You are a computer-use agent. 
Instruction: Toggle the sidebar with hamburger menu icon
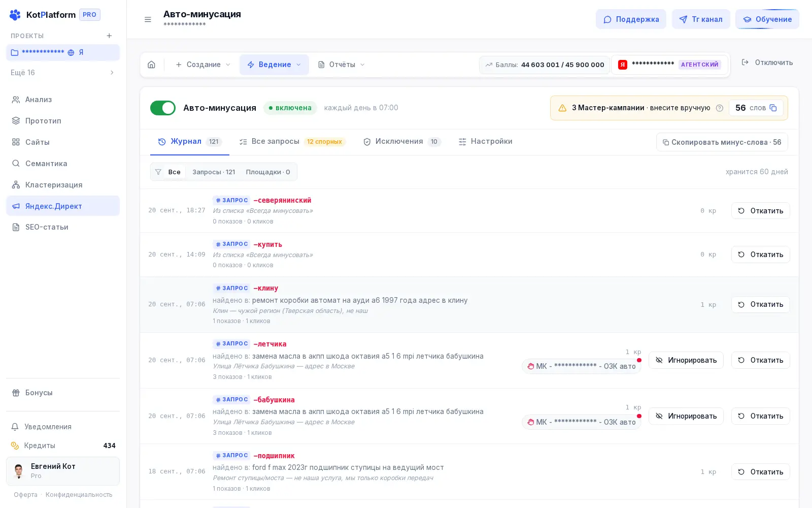click(x=148, y=19)
